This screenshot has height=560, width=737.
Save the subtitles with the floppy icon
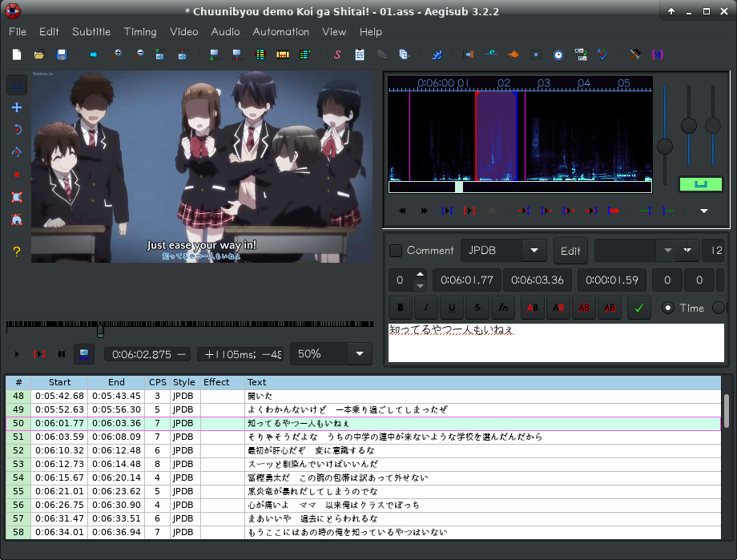(x=62, y=54)
